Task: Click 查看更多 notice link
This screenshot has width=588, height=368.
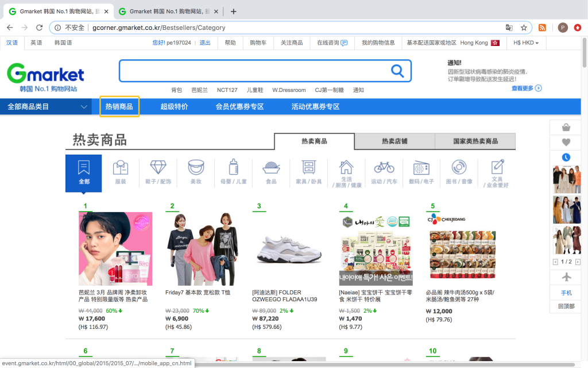Action: point(527,88)
